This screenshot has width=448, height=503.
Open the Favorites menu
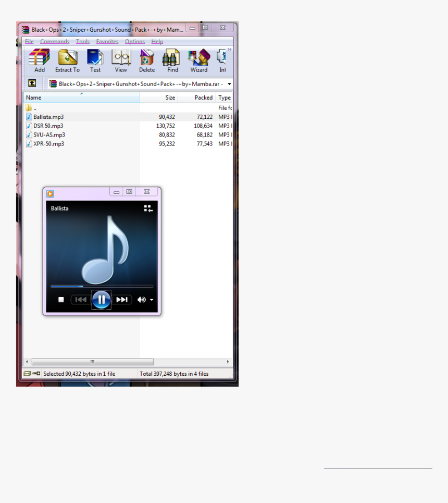[x=107, y=41]
